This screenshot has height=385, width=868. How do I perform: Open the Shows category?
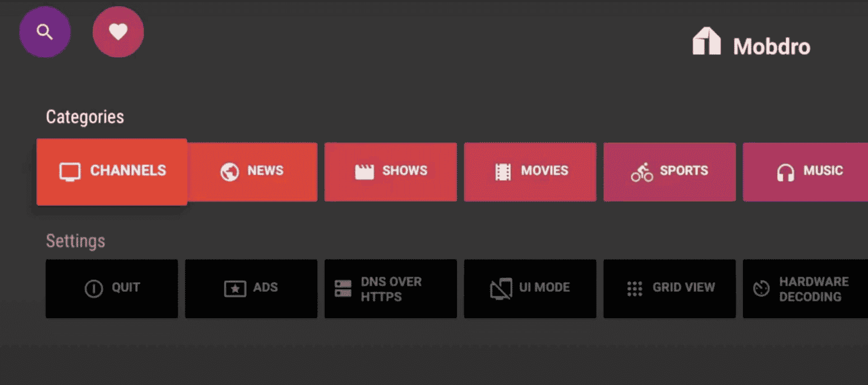(390, 172)
